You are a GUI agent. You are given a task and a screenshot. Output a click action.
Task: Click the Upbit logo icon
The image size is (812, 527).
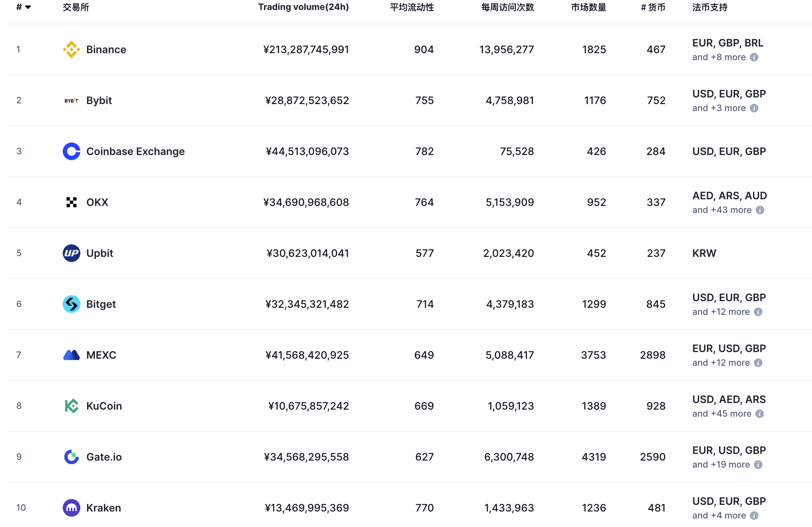(71, 253)
